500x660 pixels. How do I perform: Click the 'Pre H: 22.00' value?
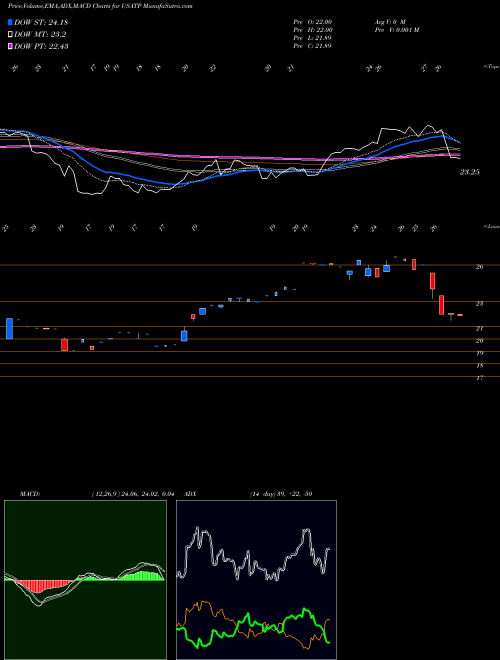point(313,30)
